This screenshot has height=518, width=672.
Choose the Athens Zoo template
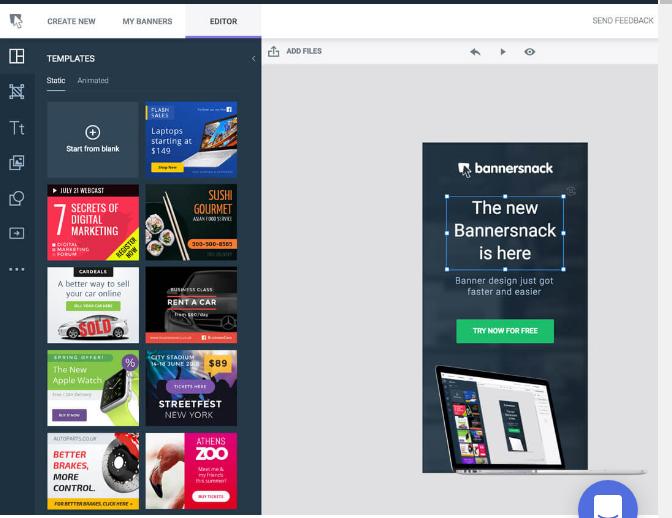[x=191, y=471]
